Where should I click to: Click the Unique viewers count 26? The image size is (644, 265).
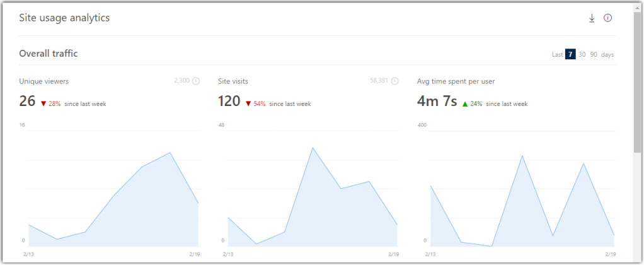click(27, 101)
